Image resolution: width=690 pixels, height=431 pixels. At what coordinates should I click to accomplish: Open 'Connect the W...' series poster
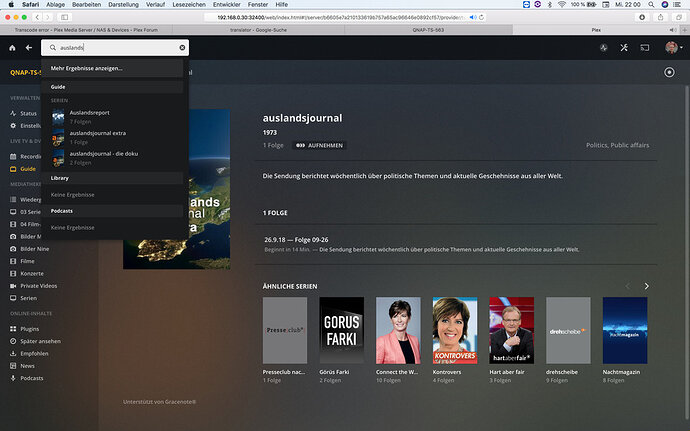(x=398, y=330)
